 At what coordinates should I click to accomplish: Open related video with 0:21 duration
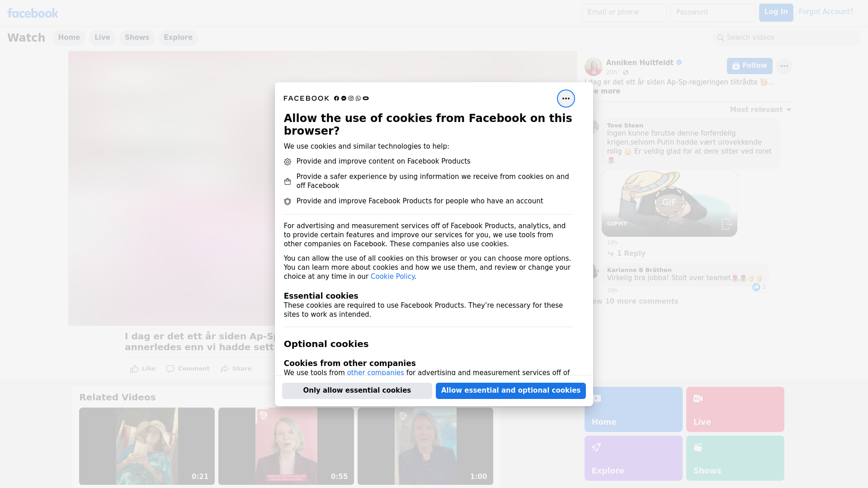coord(147,446)
